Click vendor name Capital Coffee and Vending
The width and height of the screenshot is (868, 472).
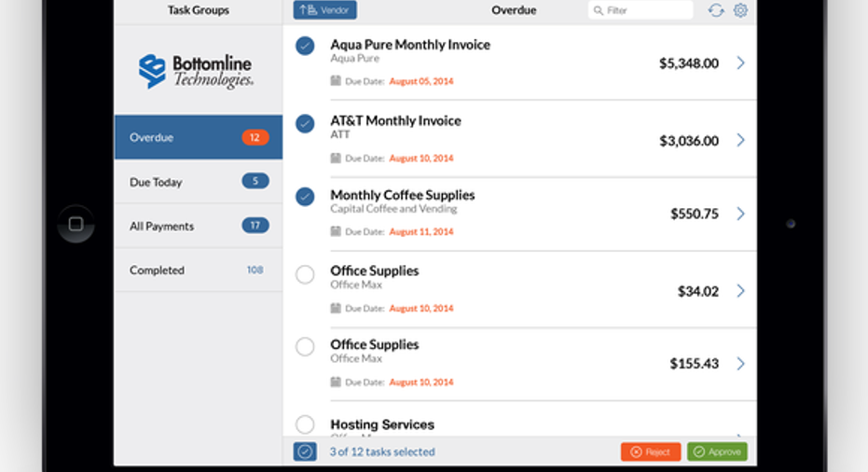click(x=393, y=209)
